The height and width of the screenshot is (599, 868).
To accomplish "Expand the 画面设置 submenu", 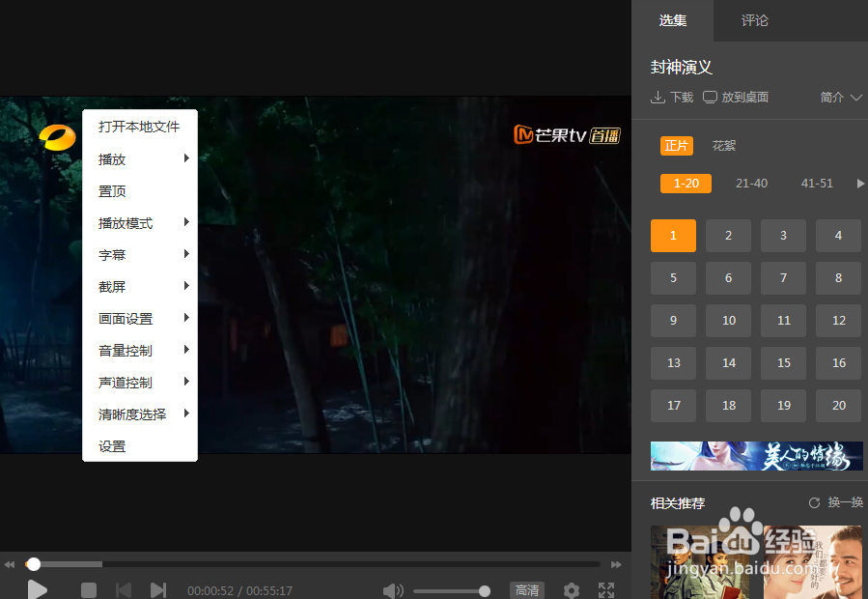I will click(139, 319).
